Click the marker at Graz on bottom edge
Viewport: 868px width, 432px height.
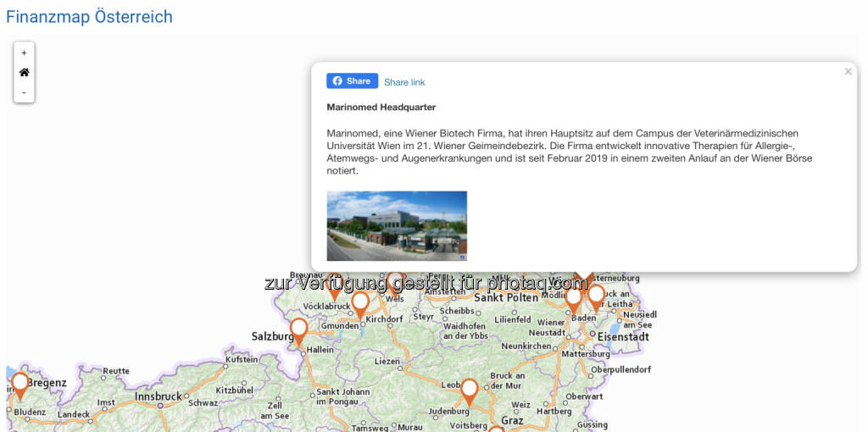[x=497, y=429]
